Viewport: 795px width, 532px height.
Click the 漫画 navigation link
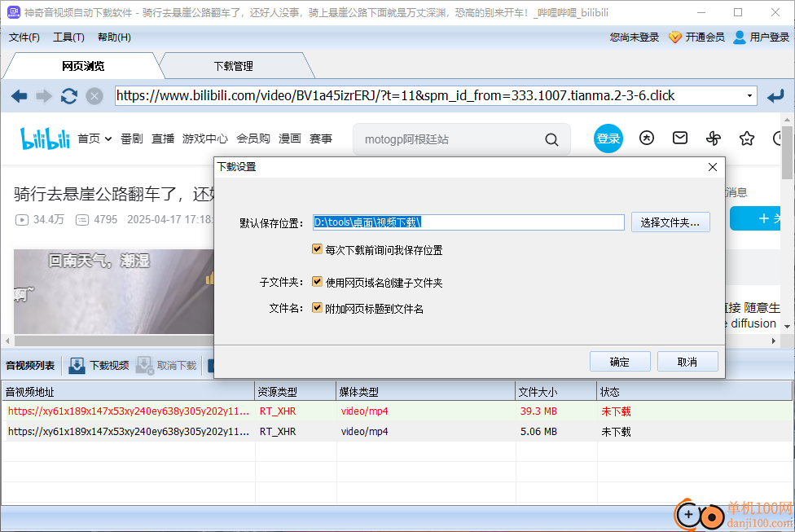point(289,139)
